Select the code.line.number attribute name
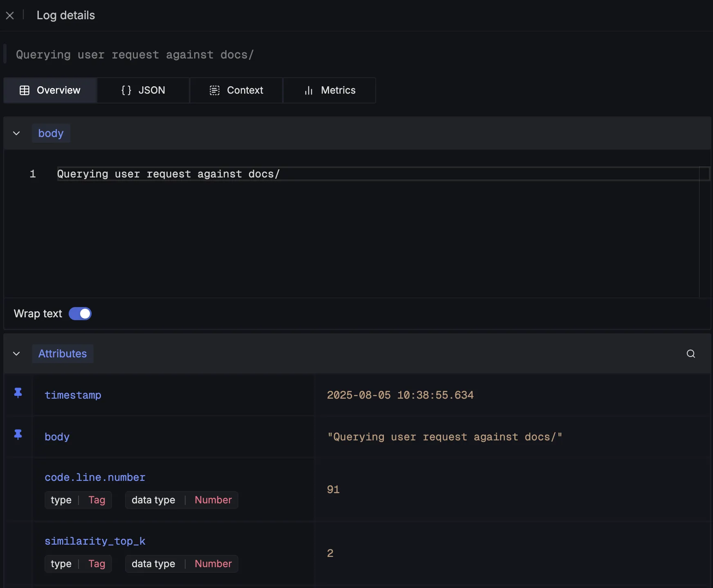713x588 pixels. point(95,477)
